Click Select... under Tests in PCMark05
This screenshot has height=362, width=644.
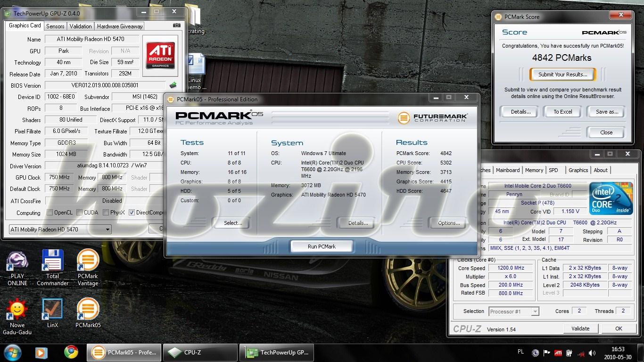[233, 223]
